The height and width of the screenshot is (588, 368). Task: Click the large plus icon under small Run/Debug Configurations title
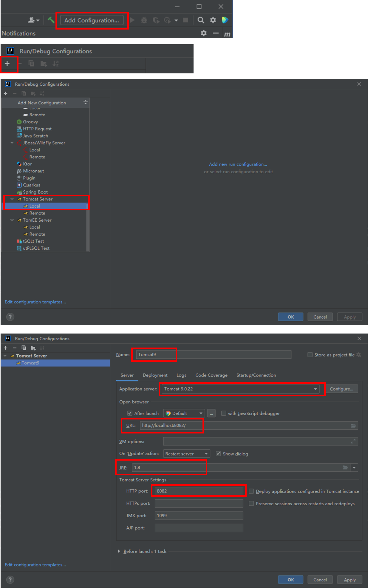(x=7, y=64)
